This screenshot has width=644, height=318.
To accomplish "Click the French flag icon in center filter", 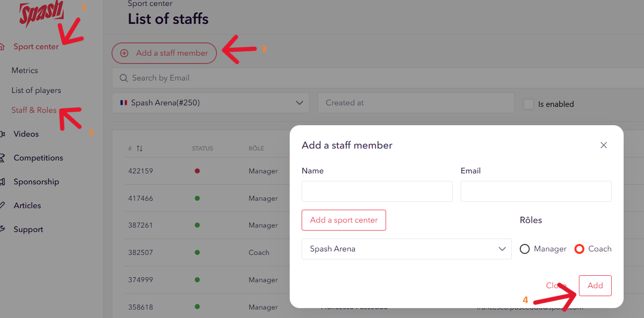I will (124, 103).
